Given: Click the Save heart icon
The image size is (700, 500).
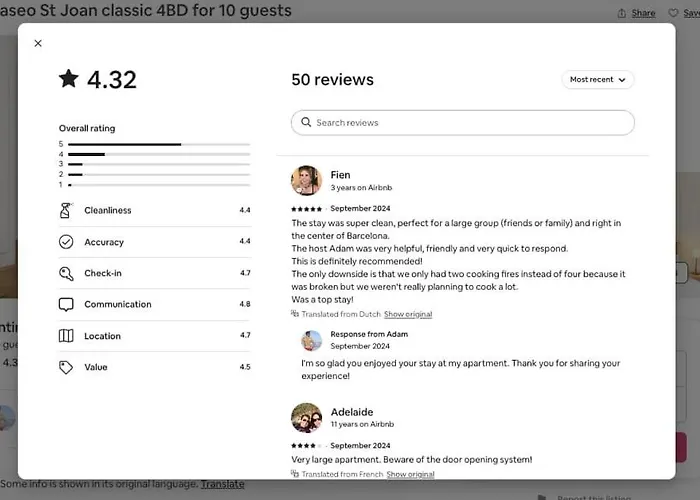Looking at the screenshot, I should pos(673,13).
